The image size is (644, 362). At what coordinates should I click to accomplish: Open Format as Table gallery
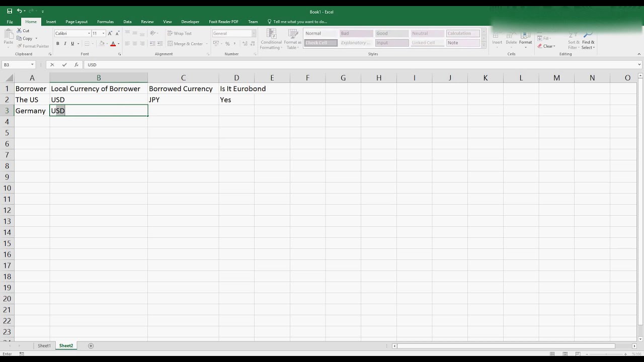coord(293,39)
